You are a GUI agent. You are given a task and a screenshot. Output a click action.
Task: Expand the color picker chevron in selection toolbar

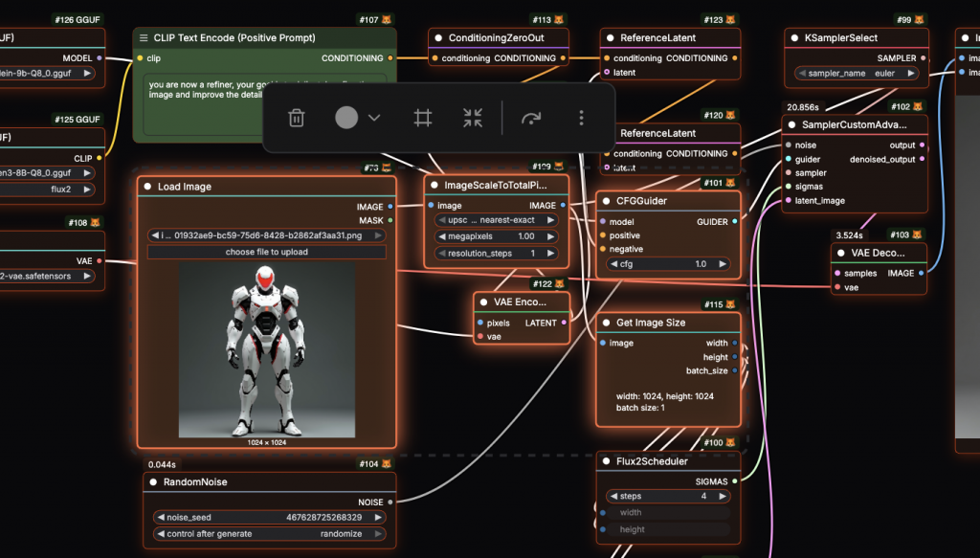[374, 118]
